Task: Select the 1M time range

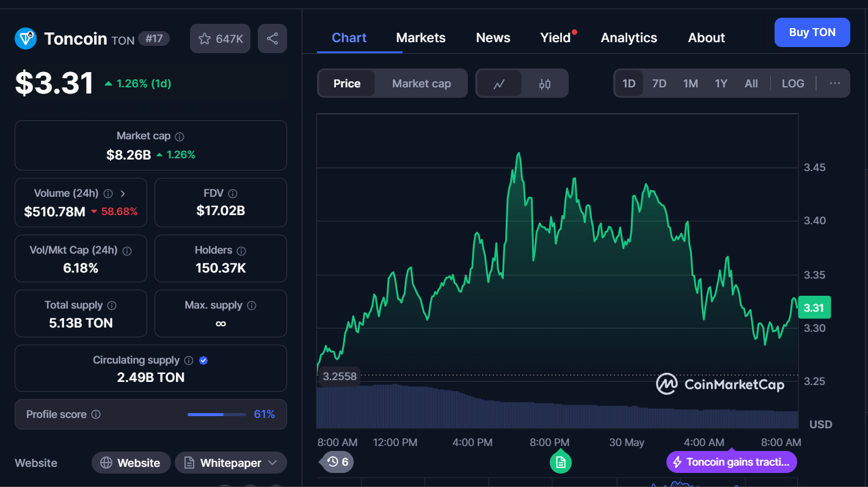Action: (x=690, y=83)
